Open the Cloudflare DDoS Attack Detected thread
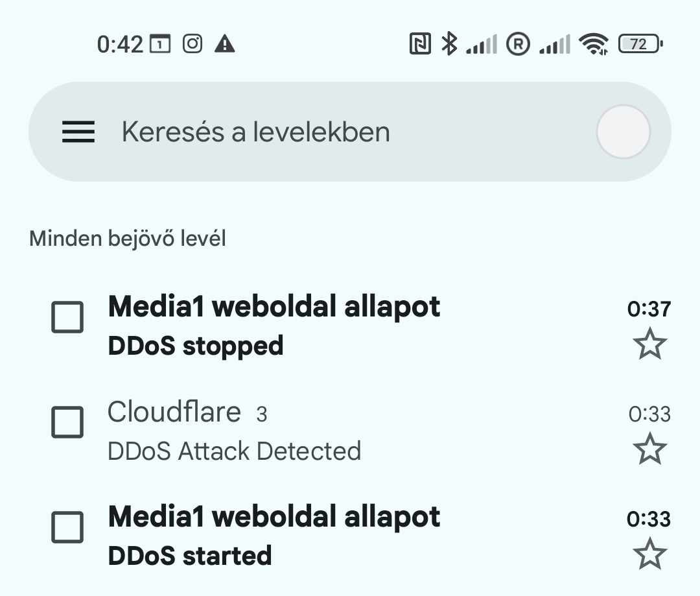Viewport: 700px width, 596px height. pos(324,431)
